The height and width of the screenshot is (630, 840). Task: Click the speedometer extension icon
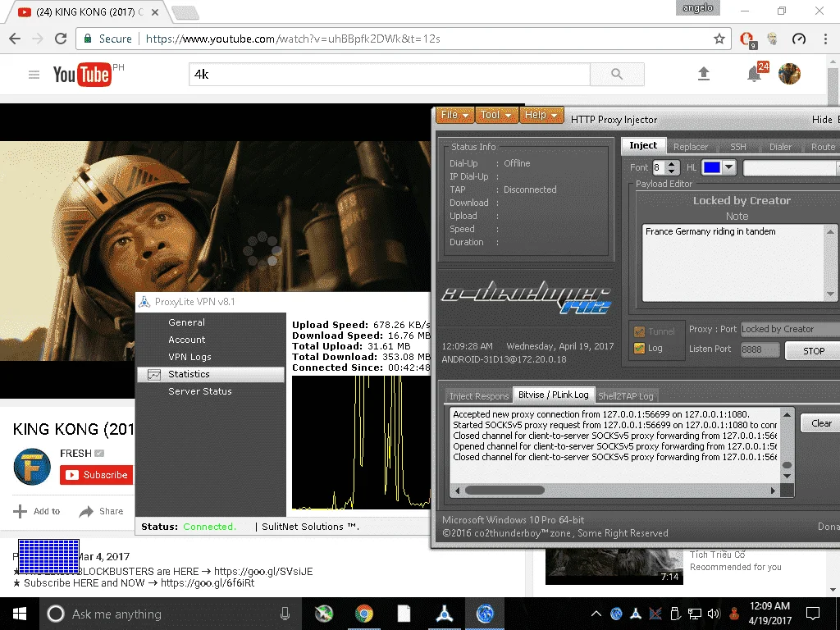[x=799, y=39]
